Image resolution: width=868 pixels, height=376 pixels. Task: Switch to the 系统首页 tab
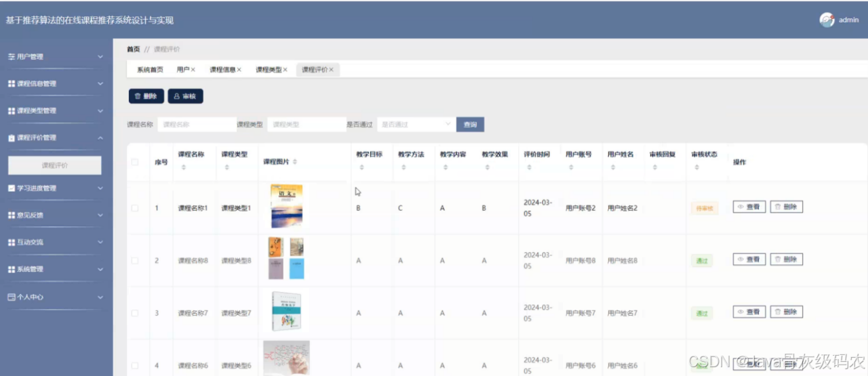pos(150,70)
